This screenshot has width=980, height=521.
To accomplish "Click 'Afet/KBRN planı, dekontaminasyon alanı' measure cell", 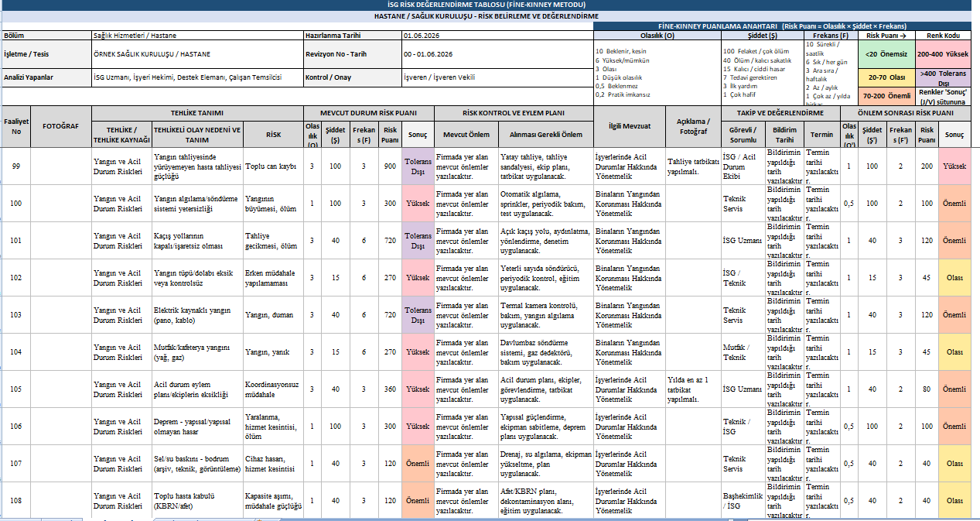I will (545, 500).
